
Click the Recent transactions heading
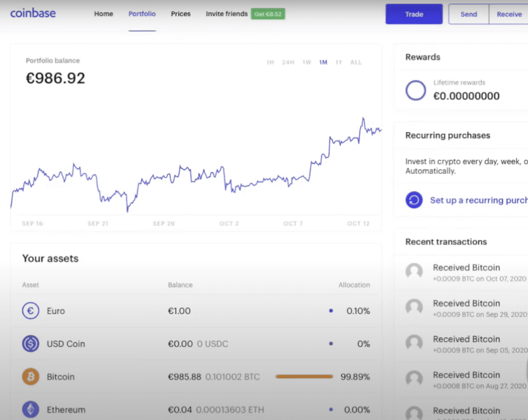click(446, 242)
